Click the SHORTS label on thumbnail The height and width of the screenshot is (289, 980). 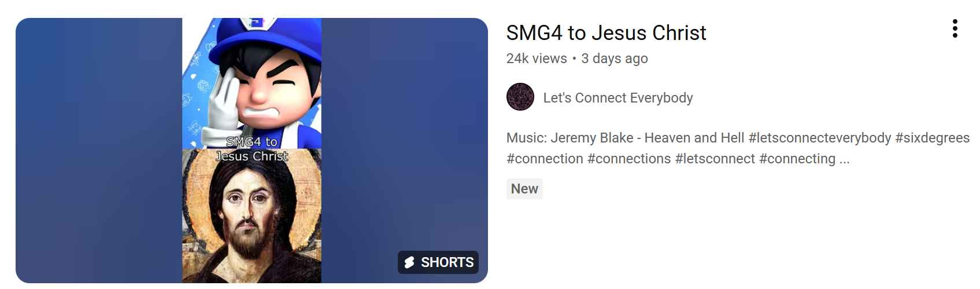point(447,263)
